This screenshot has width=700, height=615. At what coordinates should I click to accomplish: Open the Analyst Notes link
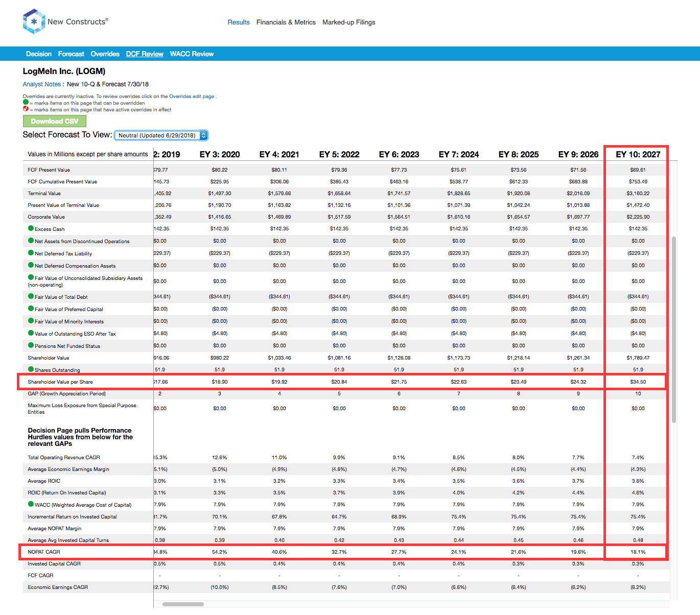click(42, 84)
